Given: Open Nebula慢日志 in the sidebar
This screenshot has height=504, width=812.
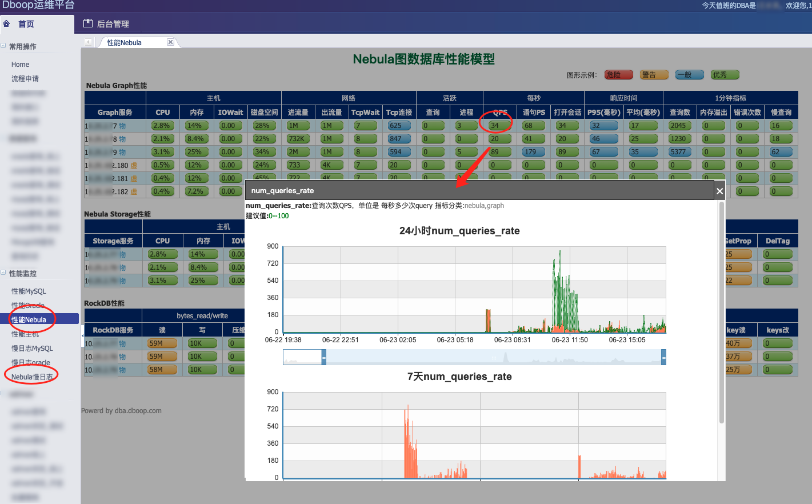Looking at the screenshot, I should (32, 377).
